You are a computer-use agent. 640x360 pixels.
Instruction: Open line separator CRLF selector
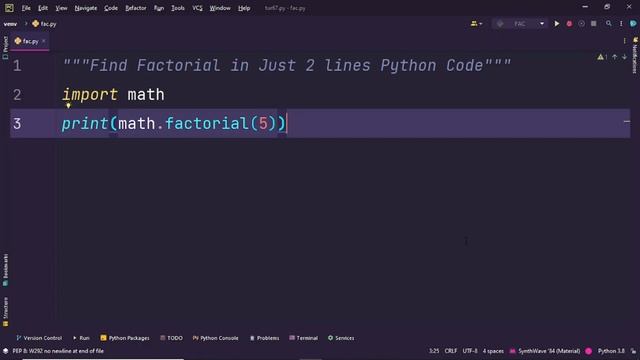click(451, 351)
